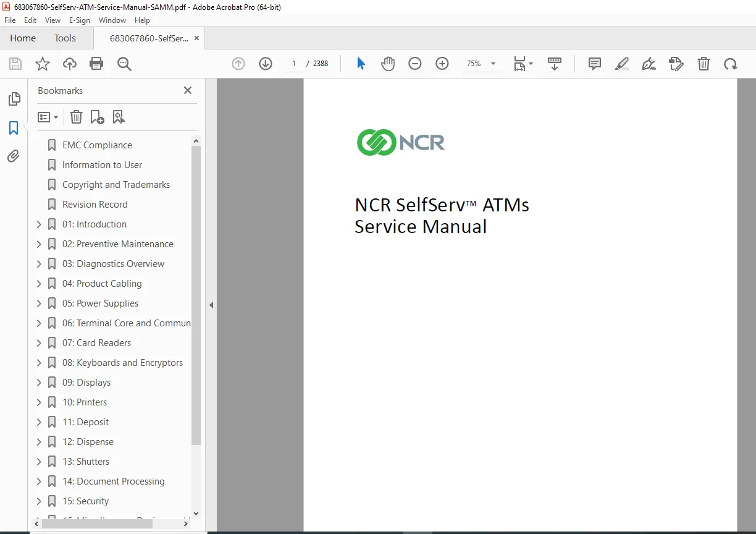This screenshot has width=756, height=534.
Task: Click the bookmarks horizontal scrollbar thumb
Action: point(98,523)
